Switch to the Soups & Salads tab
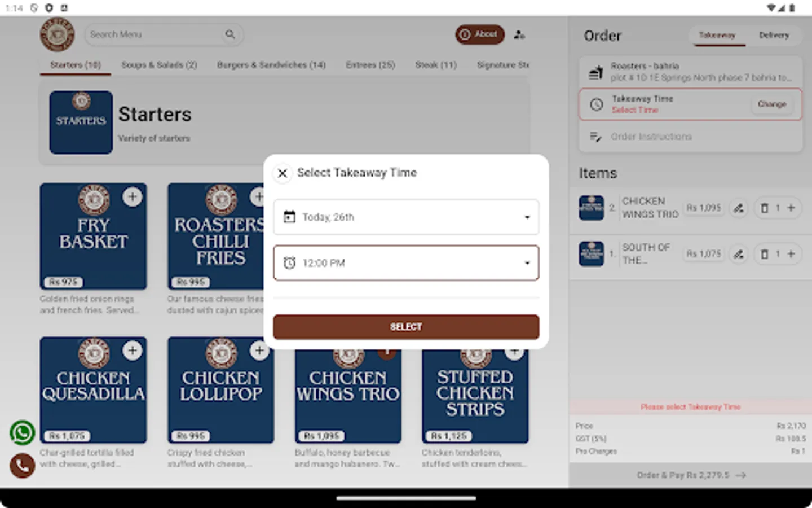This screenshot has height=508, width=812. 159,64
